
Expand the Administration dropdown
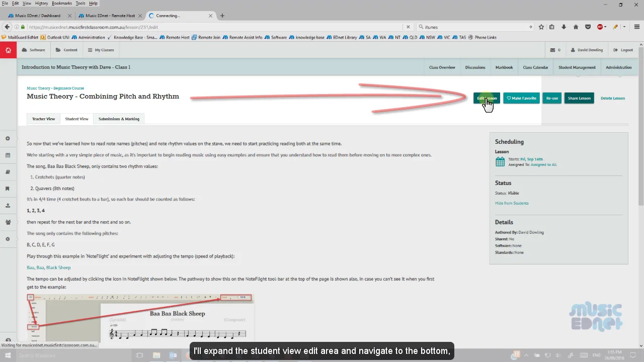pos(619,67)
